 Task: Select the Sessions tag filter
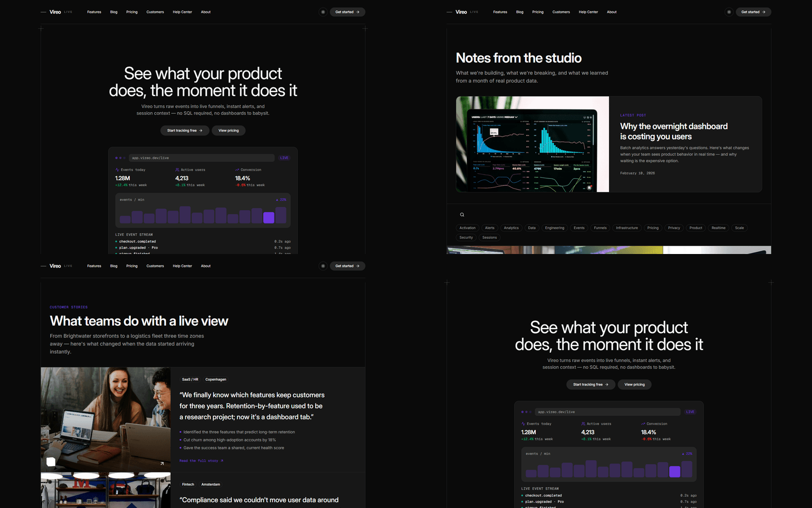click(x=489, y=238)
